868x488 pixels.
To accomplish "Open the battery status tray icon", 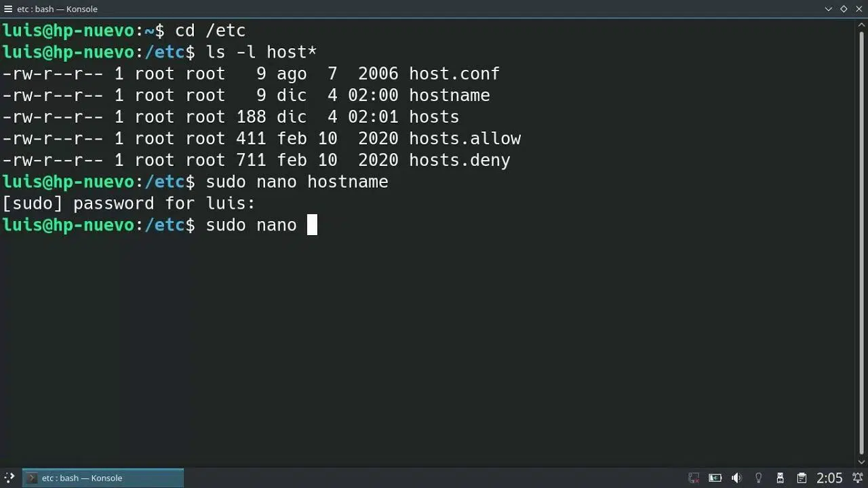I will 715,478.
